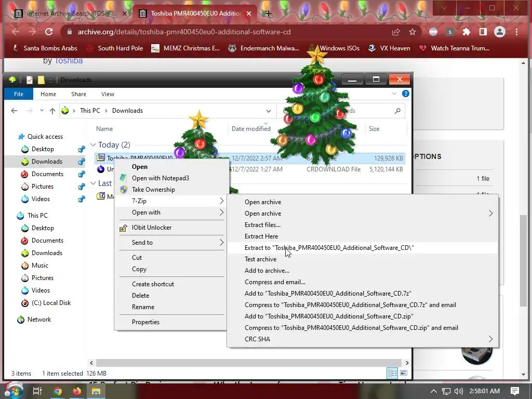Open Task View on taskbar
Image resolution: width=532 pixels, height=399 pixels.
coord(37,391)
